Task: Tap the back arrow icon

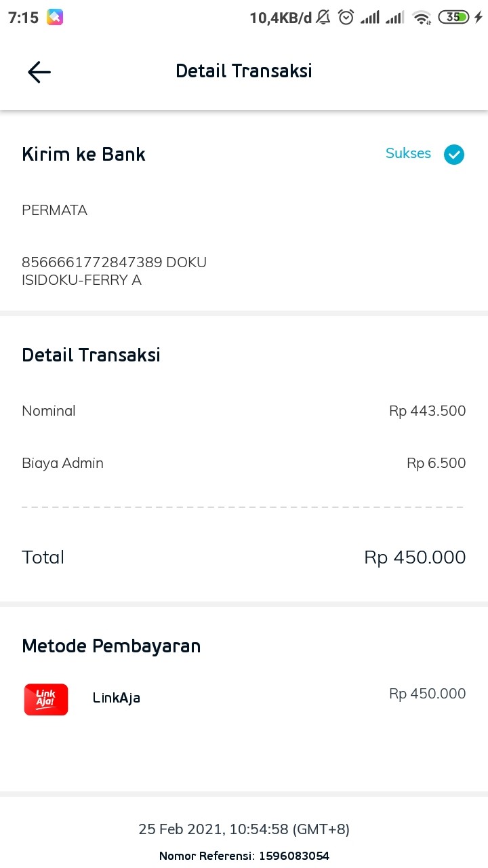Action: pyautogui.click(x=39, y=72)
